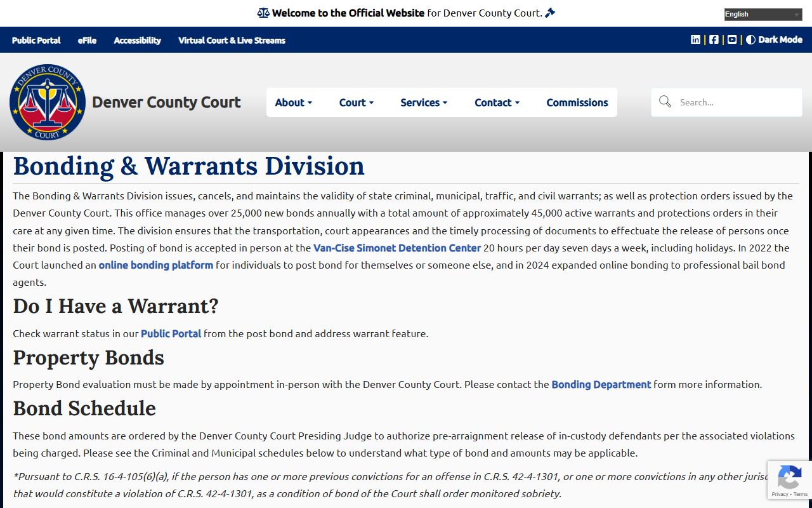
Task: Open the LinkedIn social icon
Action: tap(695, 39)
